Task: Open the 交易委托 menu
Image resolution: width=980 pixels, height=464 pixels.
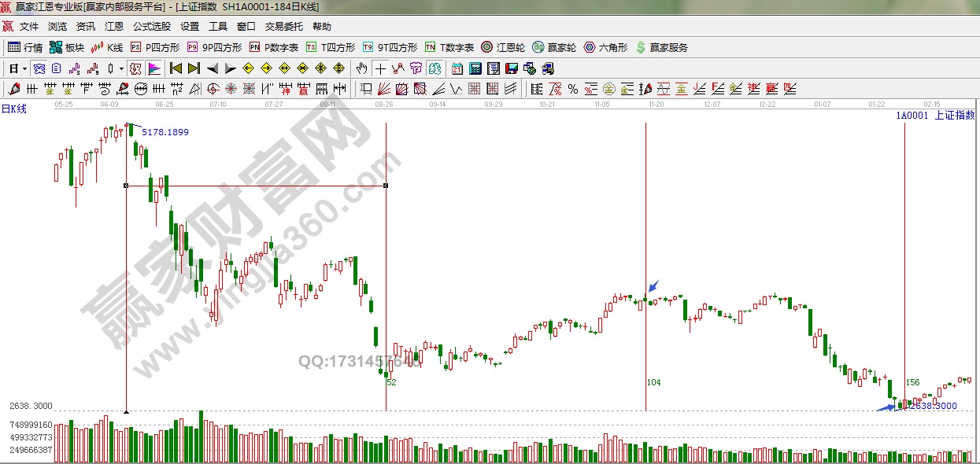Action: point(284,26)
